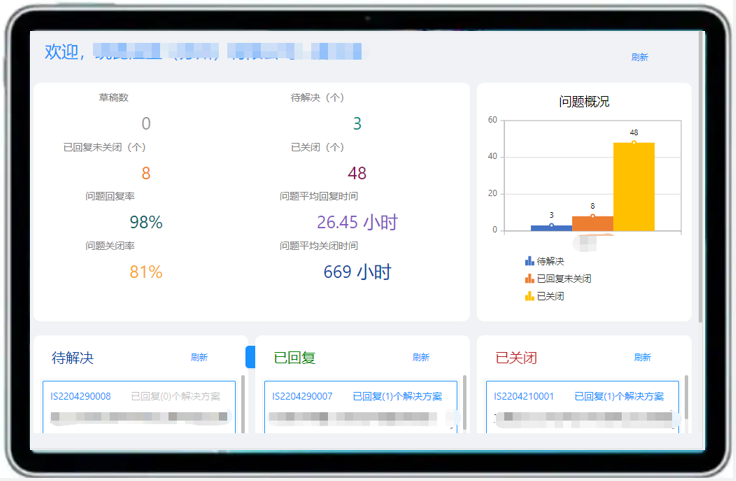736x481 pixels.
Task: Click the main page right-side scrollbar
Action: 700,180
